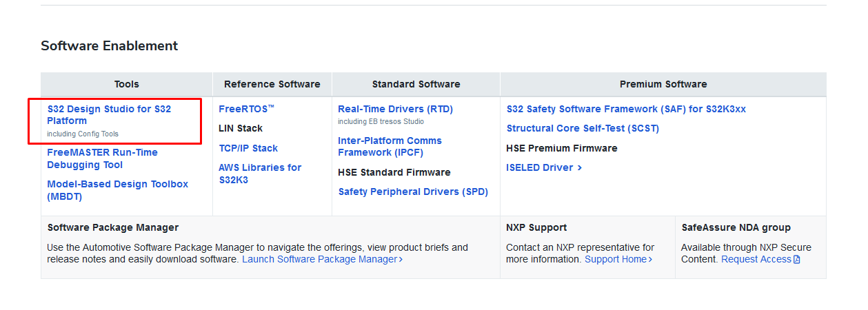The width and height of the screenshot is (868, 310).
Task: Click chevron after Launch Software Package Manager
Action: (401, 260)
